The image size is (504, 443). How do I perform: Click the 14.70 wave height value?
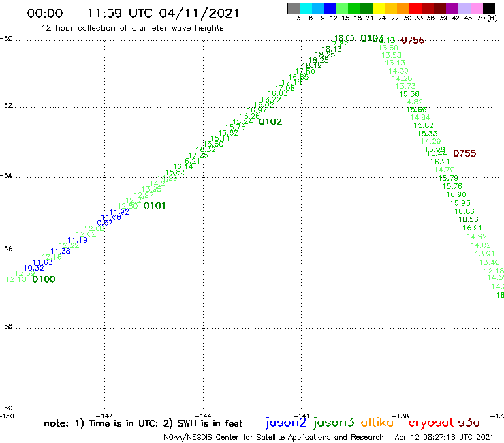(x=445, y=170)
